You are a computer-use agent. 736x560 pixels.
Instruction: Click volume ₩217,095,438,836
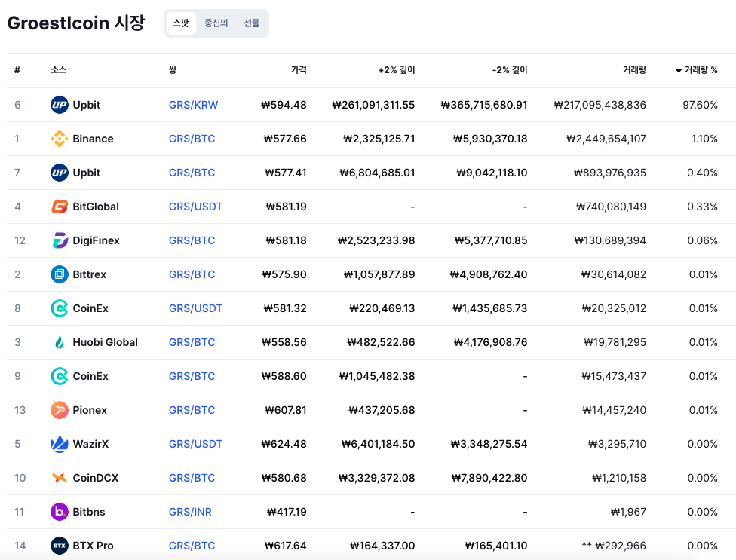coord(600,105)
